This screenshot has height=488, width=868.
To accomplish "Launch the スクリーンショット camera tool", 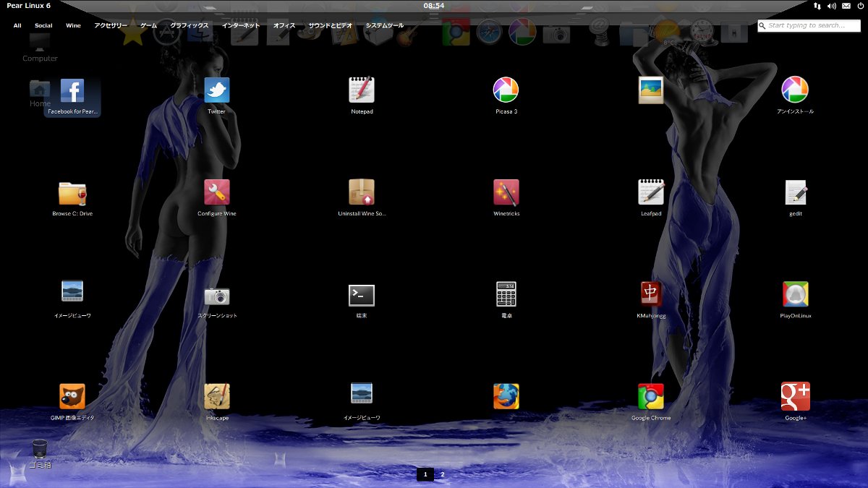I will tap(217, 296).
